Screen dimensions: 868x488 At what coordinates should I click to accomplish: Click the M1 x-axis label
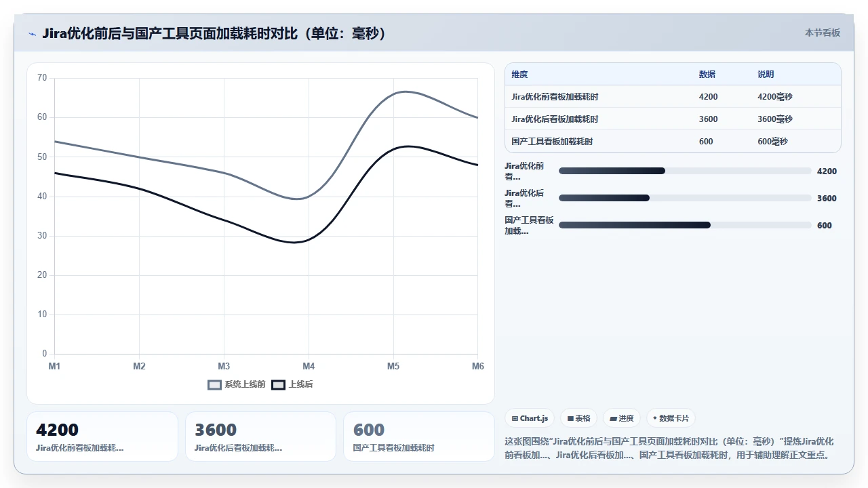click(54, 366)
